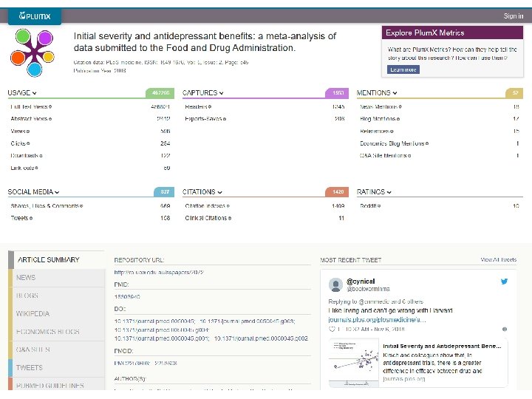
Task: Expand the Citations section dropdown
Action: [x=219, y=192]
